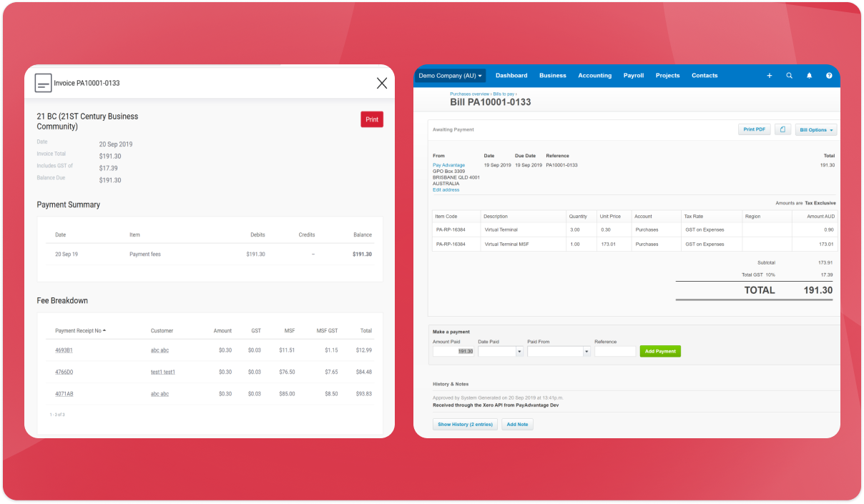The height and width of the screenshot is (504, 864).
Task: Open the Dashboard menu in Xero
Action: [x=511, y=76]
